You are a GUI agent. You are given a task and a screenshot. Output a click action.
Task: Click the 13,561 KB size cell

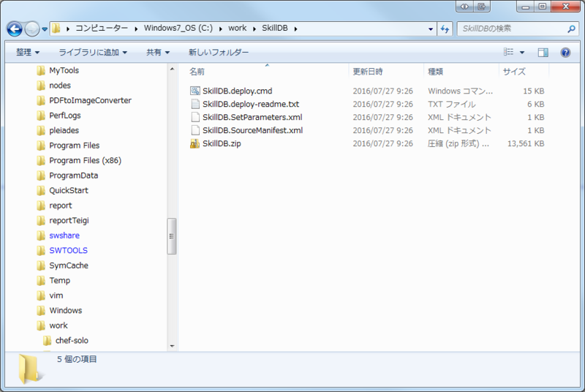pyautogui.click(x=526, y=143)
